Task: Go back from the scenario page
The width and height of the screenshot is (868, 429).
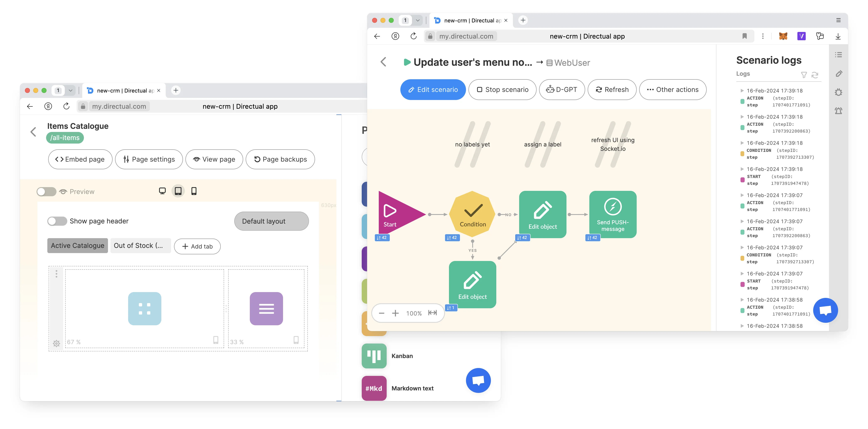Action: (383, 62)
